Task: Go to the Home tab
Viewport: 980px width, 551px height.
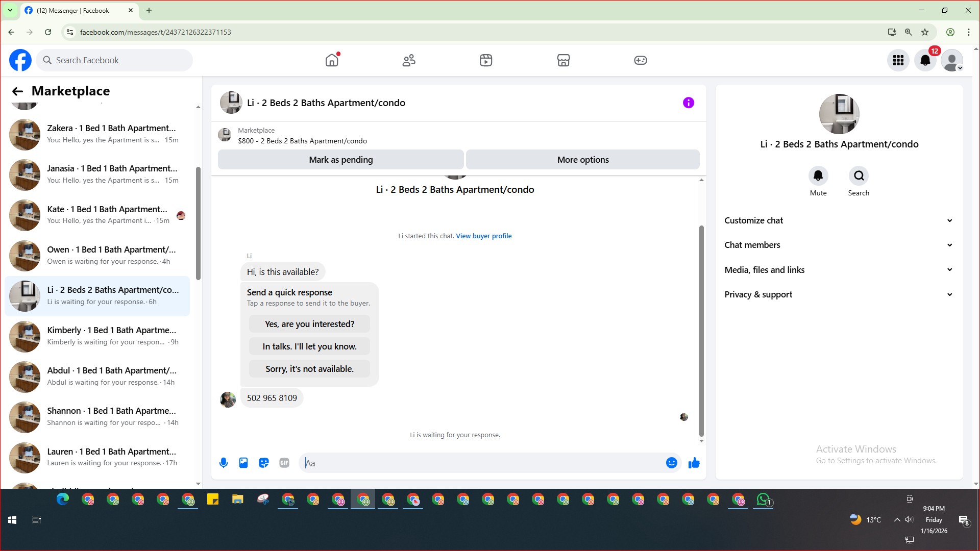Action: tap(332, 60)
